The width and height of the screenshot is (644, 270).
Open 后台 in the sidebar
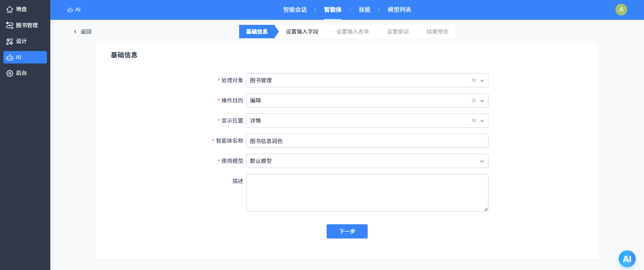[25, 73]
